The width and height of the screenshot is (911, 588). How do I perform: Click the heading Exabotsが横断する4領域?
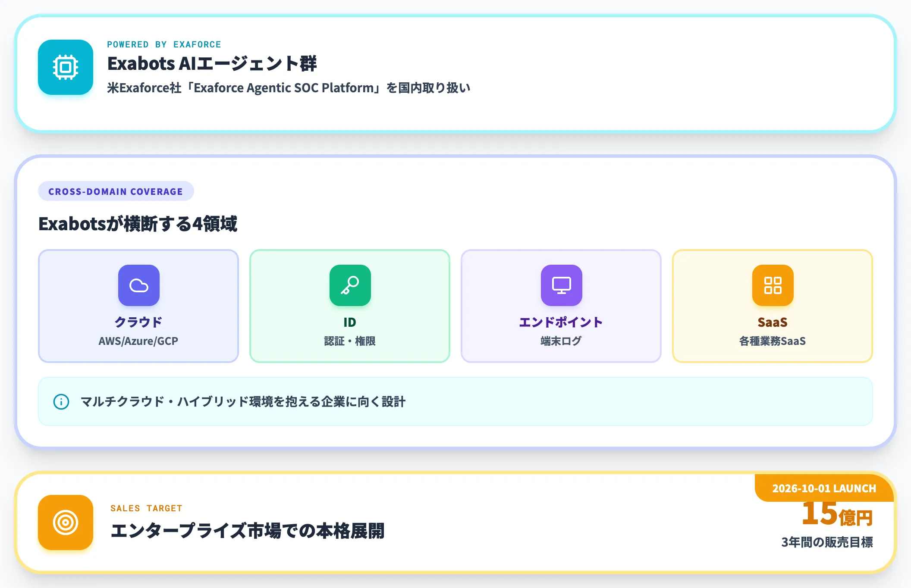tap(138, 224)
